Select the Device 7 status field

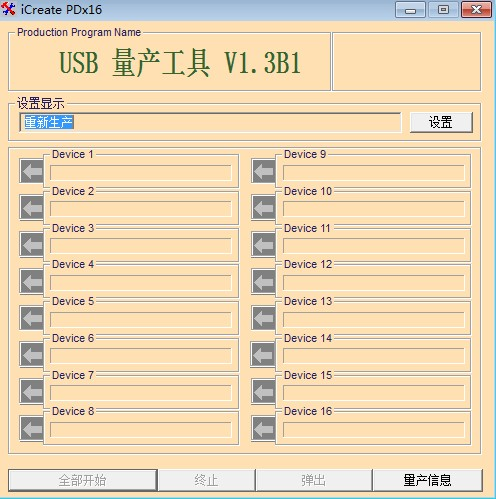(141, 393)
